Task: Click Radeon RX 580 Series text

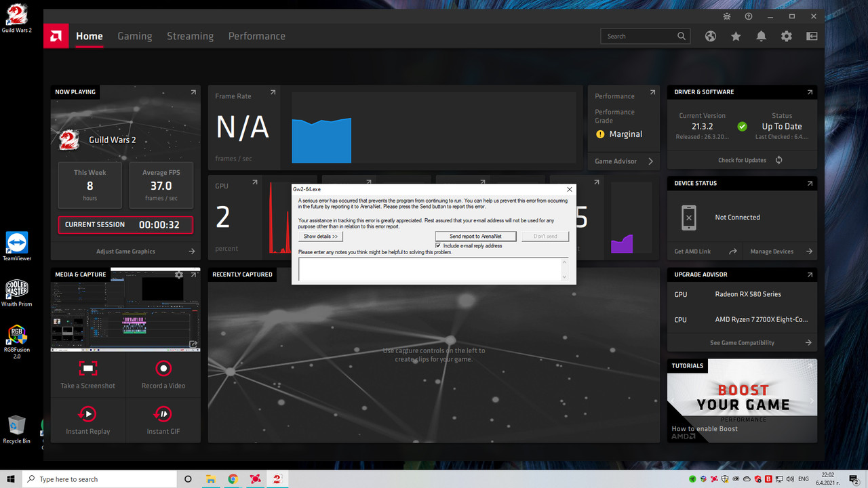Action: [748, 294]
